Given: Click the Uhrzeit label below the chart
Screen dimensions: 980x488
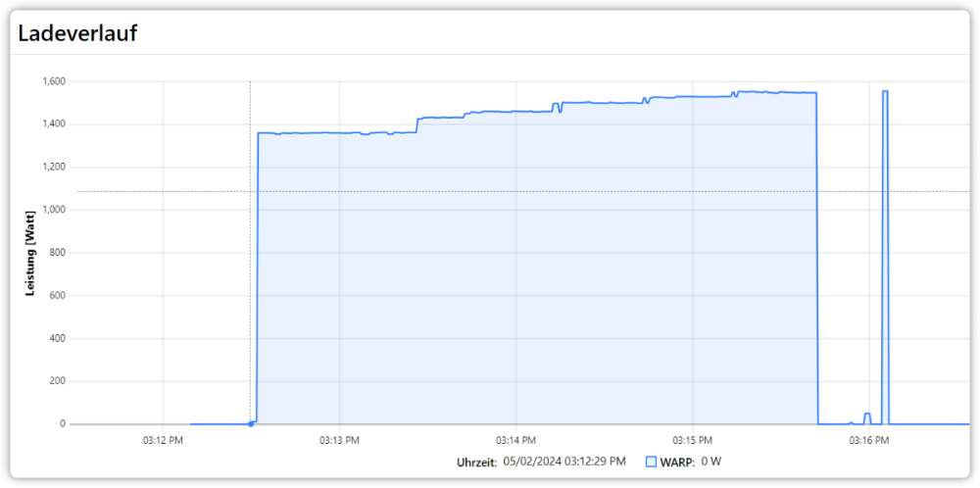Looking at the screenshot, I should (x=476, y=462).
